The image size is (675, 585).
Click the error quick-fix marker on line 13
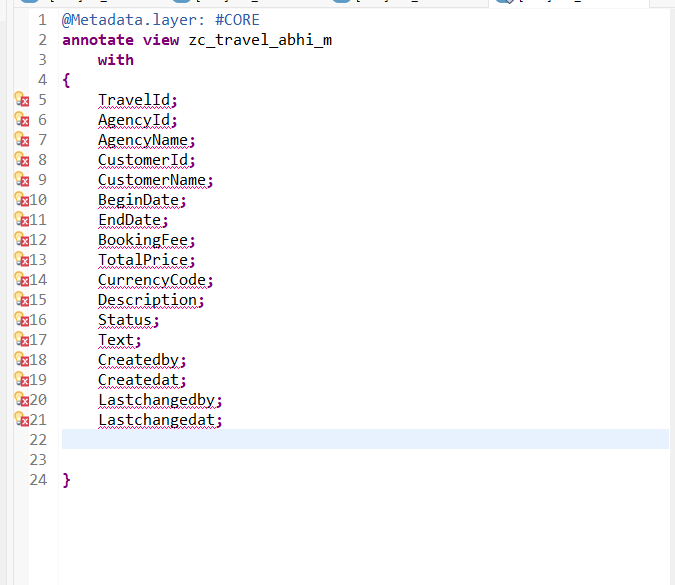(x=22, y=260)
